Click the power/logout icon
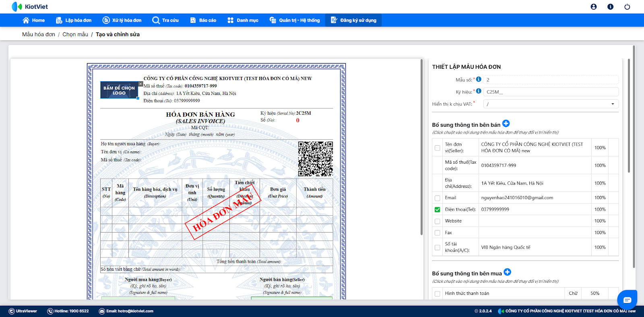This screenshot has height=317, width=644. click(x=627, y=6)
